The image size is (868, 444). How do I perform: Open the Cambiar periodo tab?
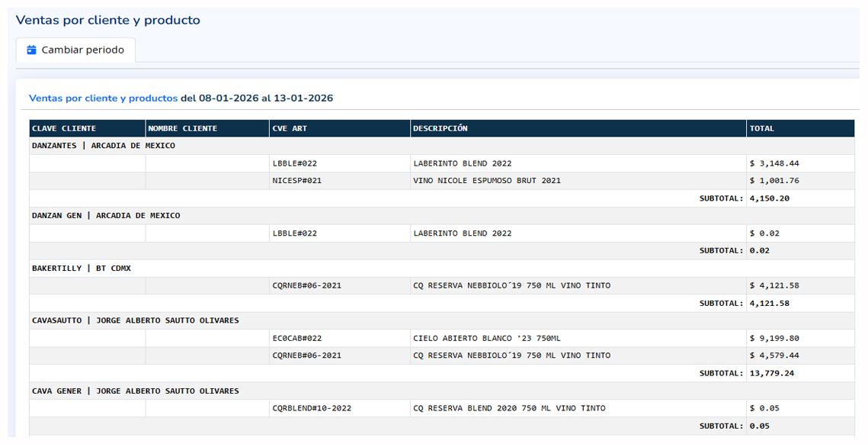(75, 50)
